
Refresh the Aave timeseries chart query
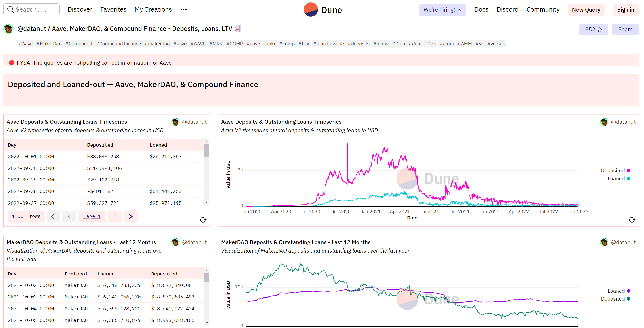pyautogui.click(x=632, y=220)
